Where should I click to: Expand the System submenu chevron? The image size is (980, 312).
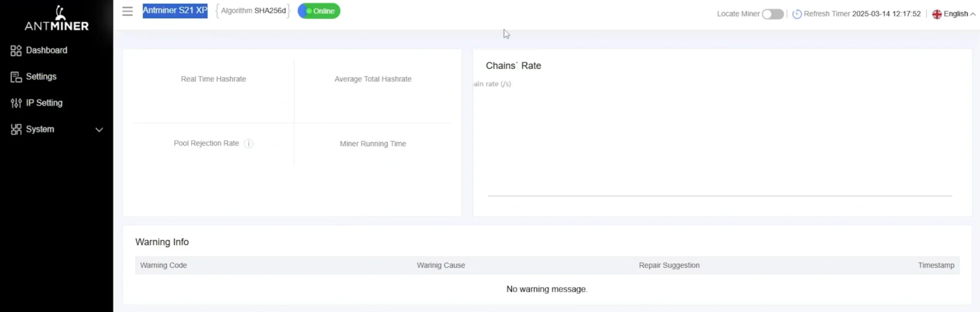pos(99,130)
